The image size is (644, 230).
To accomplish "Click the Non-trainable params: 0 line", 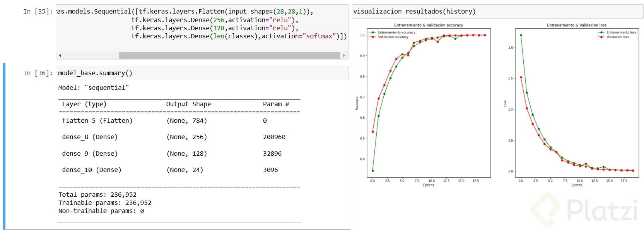I will [x=101, y=211].
